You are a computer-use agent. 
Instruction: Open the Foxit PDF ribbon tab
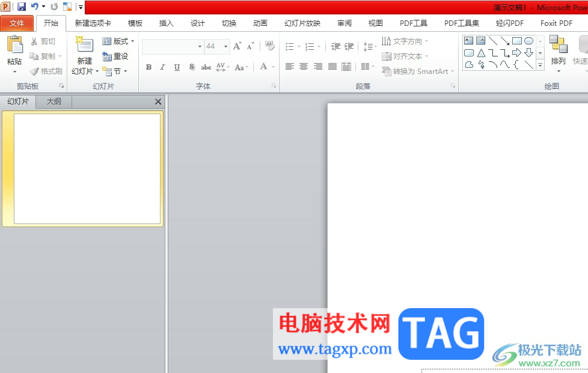tap(556, 23)
